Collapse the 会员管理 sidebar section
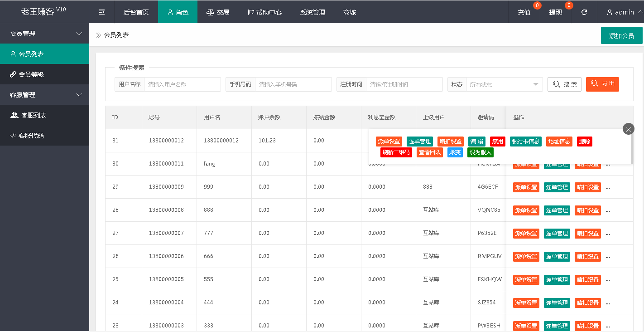The image size is (644, 332). (x=44, y=34)
